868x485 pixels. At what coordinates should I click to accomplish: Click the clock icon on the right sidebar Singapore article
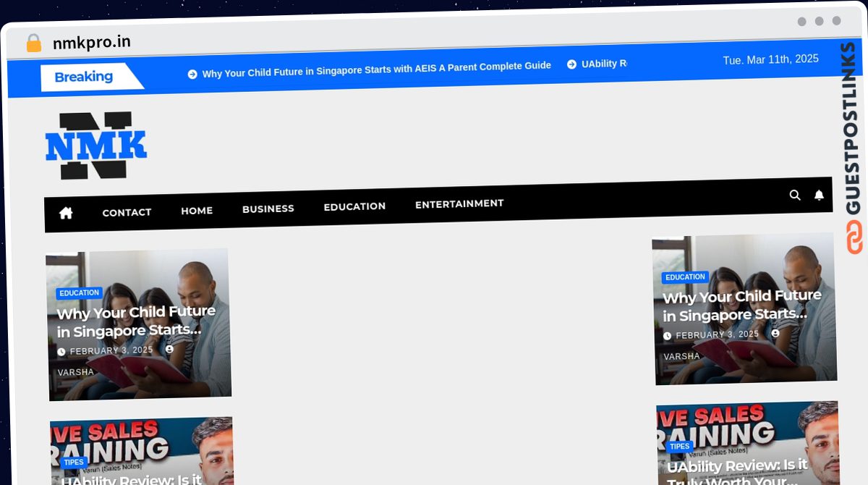pos(668,336)
